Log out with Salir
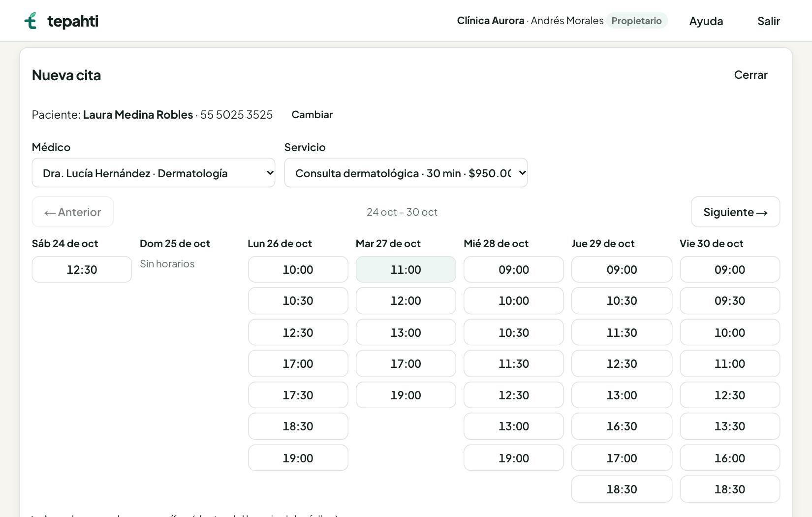The image size is (812, 517). (x=768, y=21)
